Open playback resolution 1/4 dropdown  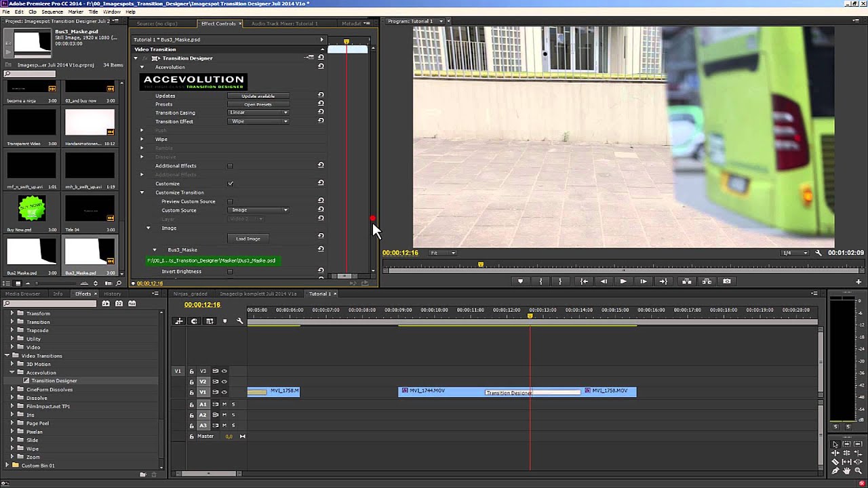click(x=795, y=253)
